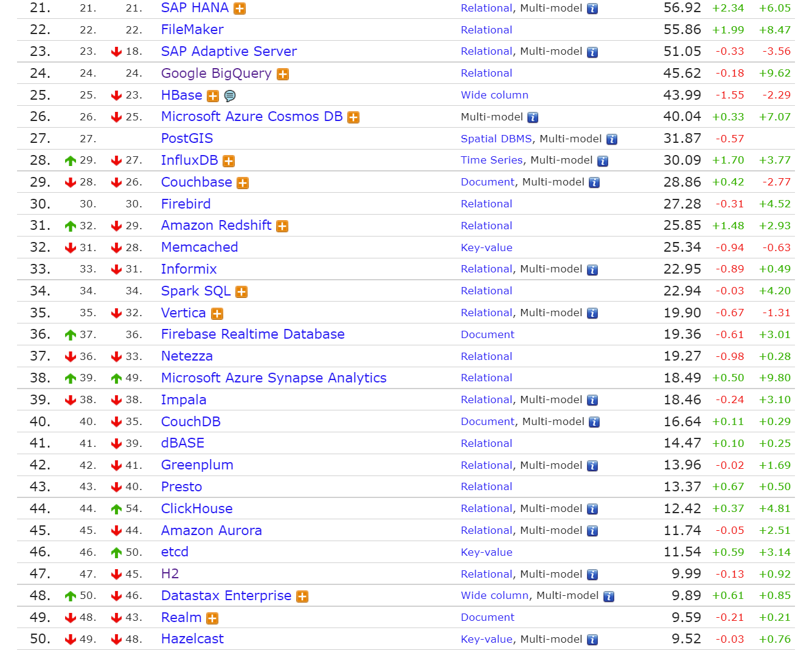Screen dimensions: 812x650
Task: Click the multi-model info icon for Greenplum
Action: click(x=592, y=466)
